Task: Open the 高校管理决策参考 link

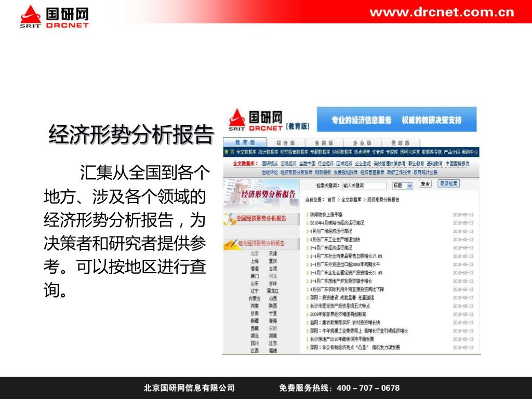Action: click(x=390, y=164)
